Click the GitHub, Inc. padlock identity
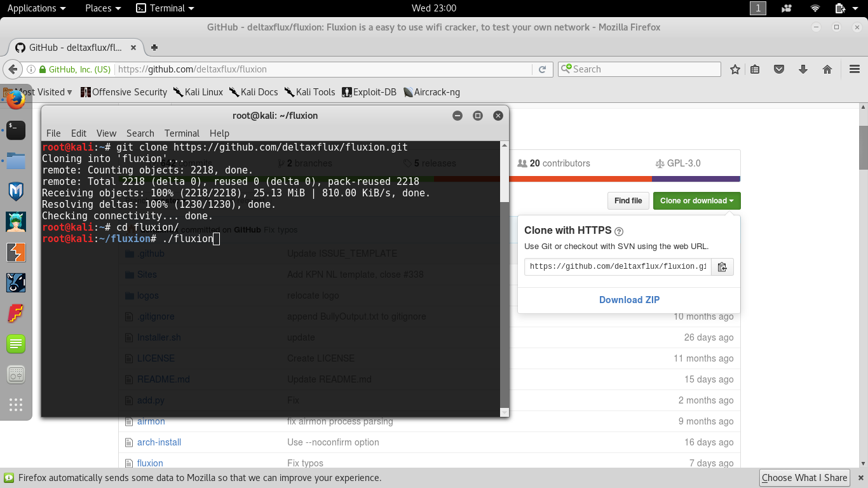The height and width of the screenshot is (488, 868). (x=75, y=69)
